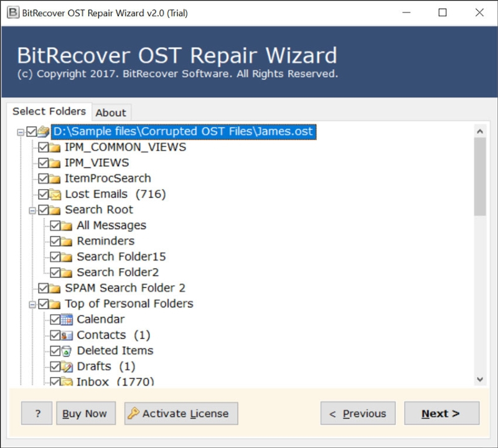Uncheck the ItemProcSearch checkbox
Screen dimensions: 498x448
[x=44, y=179]
